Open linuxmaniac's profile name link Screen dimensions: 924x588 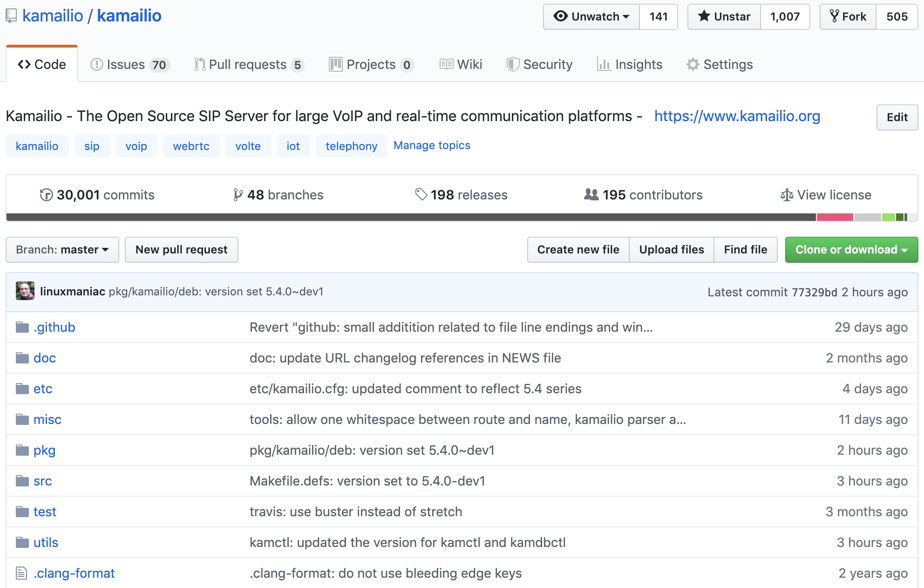click(x=73, y=291)
